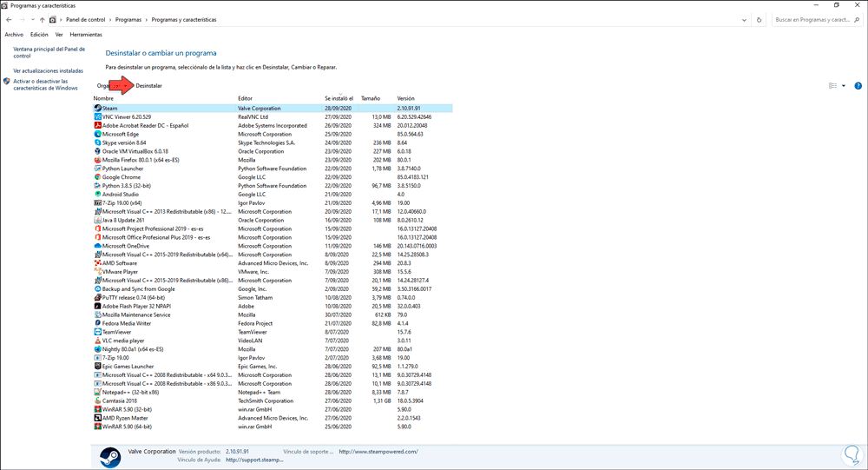Select the Fedora Media Writer row
Screen dimensions: 868x470
click(x=273, y=323)
